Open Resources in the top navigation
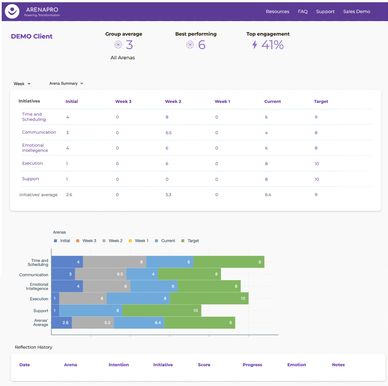 point(277,11)
